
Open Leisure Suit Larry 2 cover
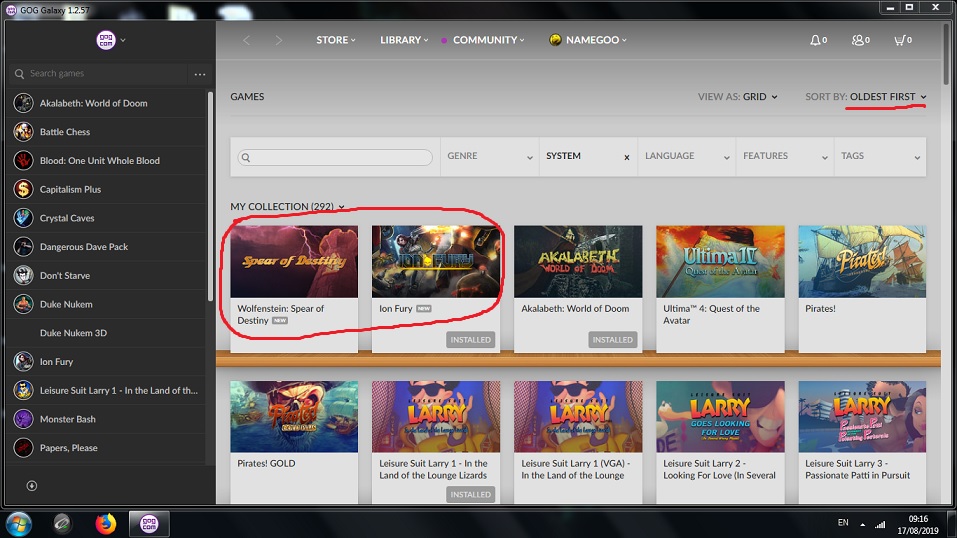tap(720, 416)
